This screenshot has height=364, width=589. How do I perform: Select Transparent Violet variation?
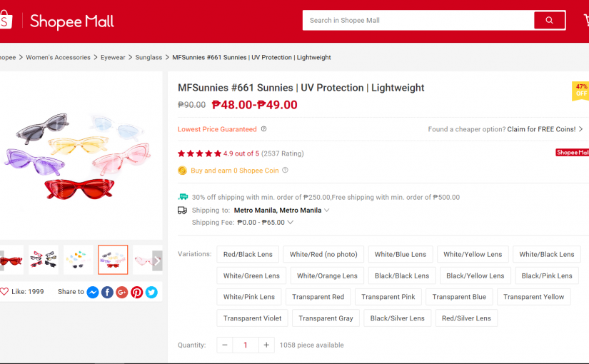(x=252, y=318)
